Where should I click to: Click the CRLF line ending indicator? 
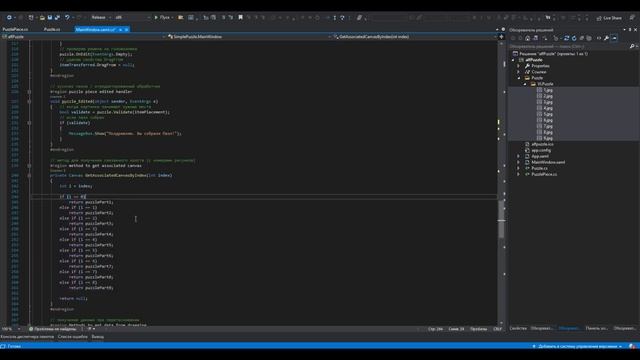tap(498, 329)
